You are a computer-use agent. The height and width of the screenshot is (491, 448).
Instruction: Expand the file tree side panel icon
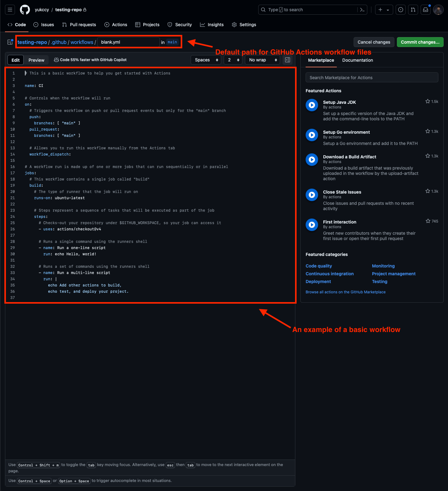[10, 42]
